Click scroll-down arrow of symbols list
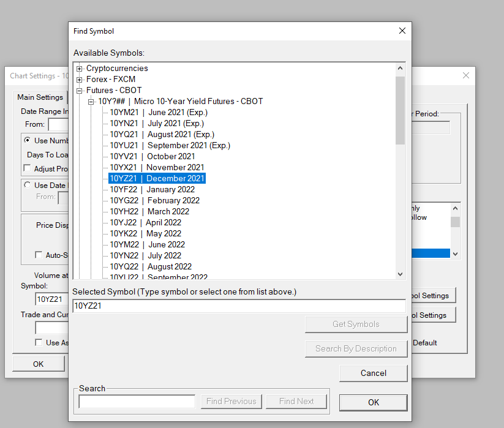Viewport: 504px width, 428px height. (400, 274)
